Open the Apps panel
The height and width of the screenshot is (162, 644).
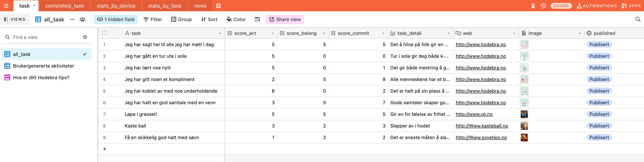[x=631, y=6]
